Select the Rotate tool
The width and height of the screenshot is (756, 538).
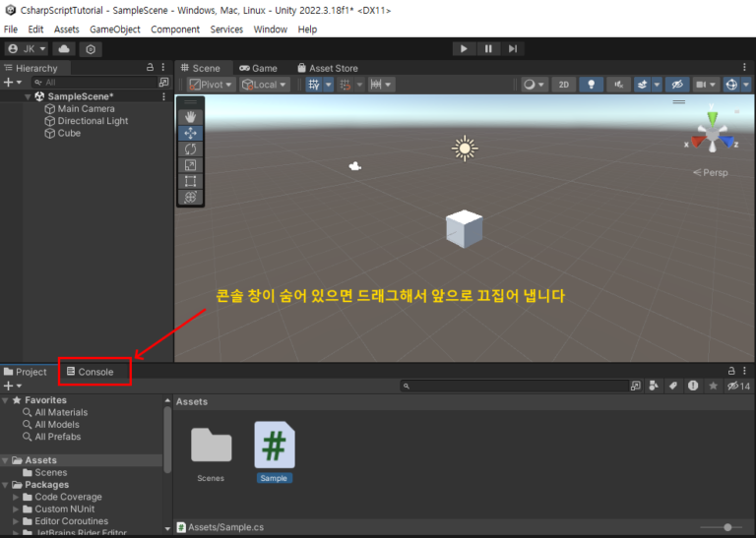(191, 149)
